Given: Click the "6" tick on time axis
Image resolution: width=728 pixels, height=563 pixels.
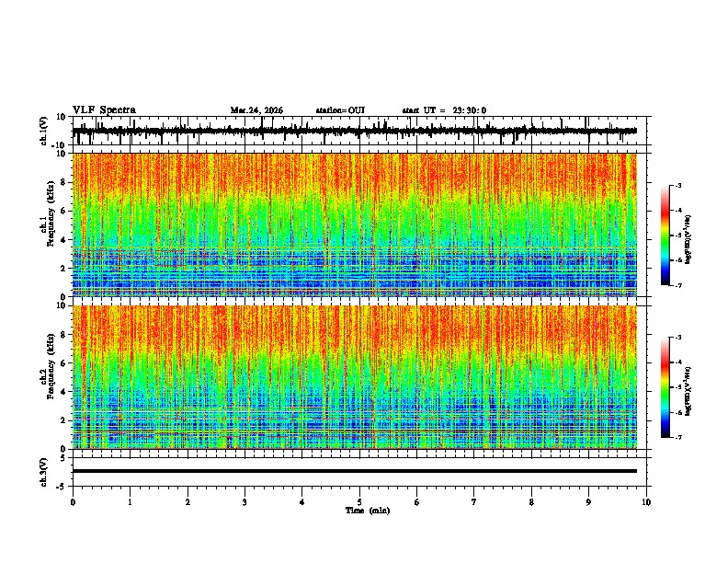Looking at the screenshot, I should (x=417, y=502).
